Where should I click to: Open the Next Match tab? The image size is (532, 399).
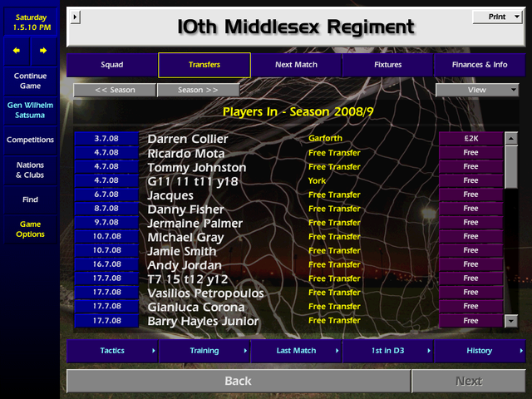pyautogui.click(x=296, y=65)
